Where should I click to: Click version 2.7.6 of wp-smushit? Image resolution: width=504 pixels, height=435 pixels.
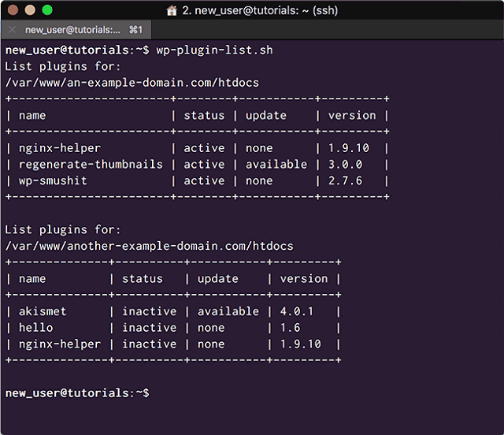[x=345, y=180]
